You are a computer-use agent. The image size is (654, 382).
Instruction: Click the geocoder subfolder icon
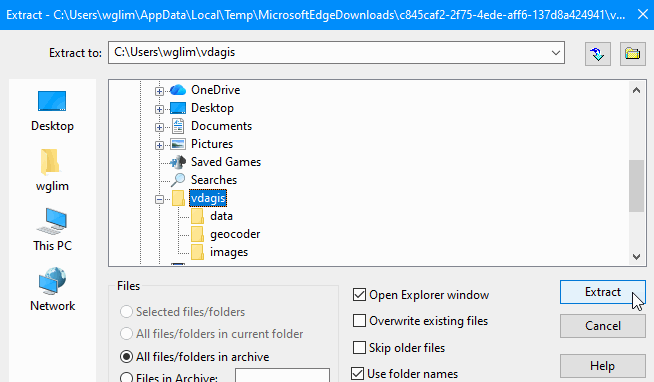coord(197,234)
